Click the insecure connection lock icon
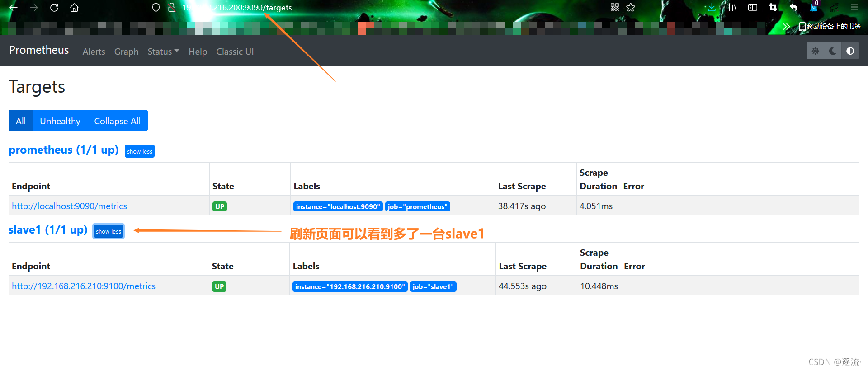This screenshot has width=868, height=370. [x=172, y=7]
